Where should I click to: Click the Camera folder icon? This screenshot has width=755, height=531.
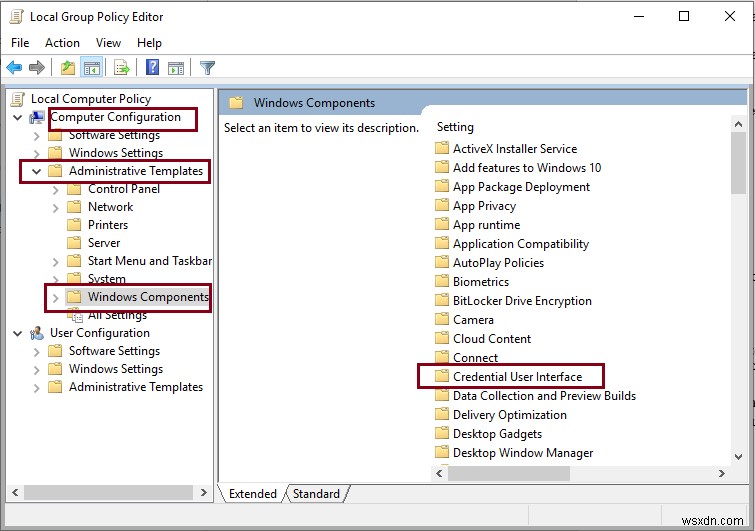click(x=442, y=319)
